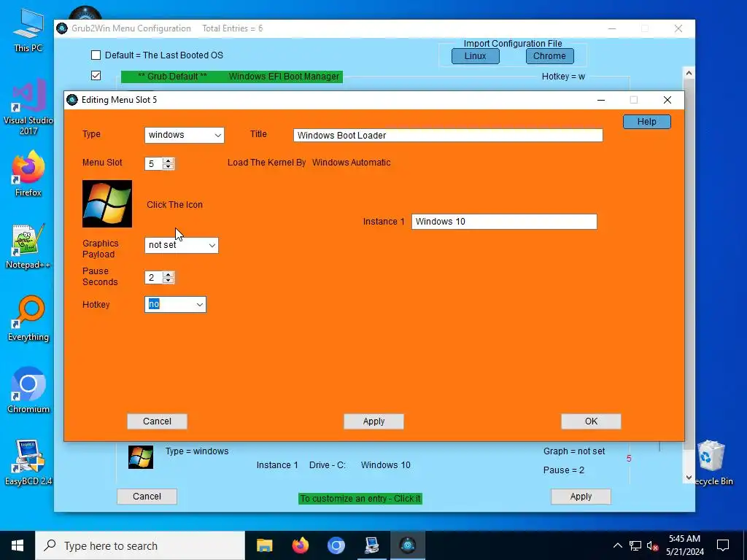The height and width of the screenshot is (560, 747).
Task: Open the EasyBCD 2.4 desktop shortcut
Action: point(28,463)
